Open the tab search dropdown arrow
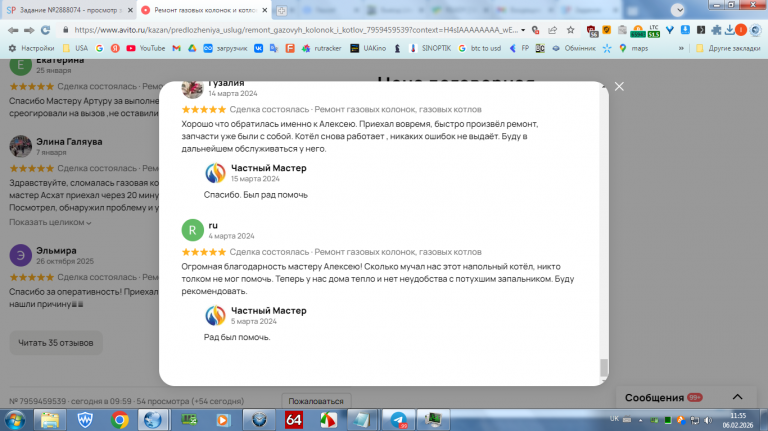Screen dimensions: 768x431 click(678, 10)
